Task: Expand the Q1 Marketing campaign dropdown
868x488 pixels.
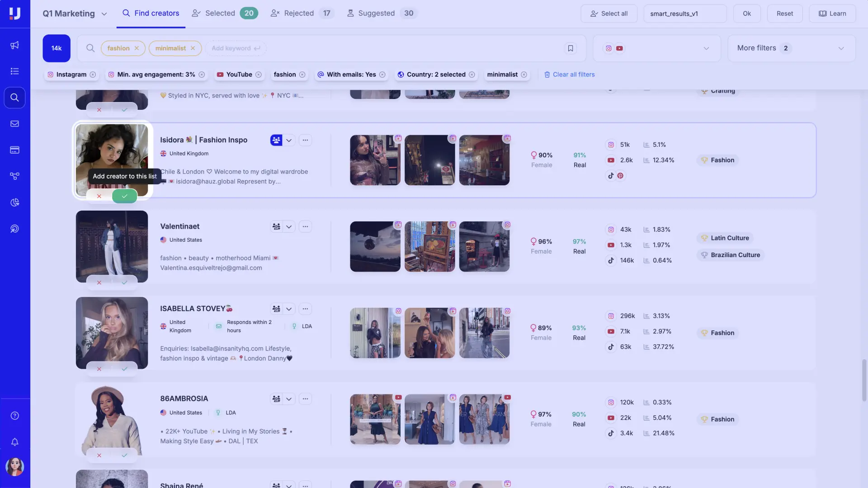Action: tap(104, 14)
